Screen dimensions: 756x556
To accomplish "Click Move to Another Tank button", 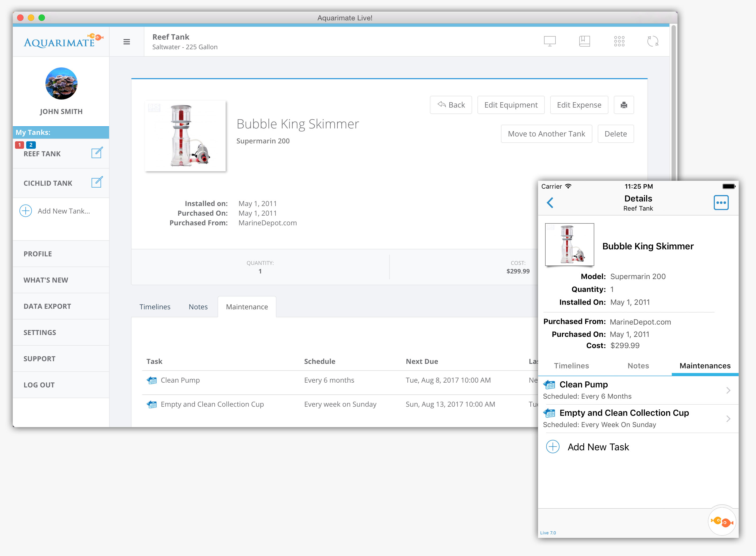I will (x=546, y=134).
